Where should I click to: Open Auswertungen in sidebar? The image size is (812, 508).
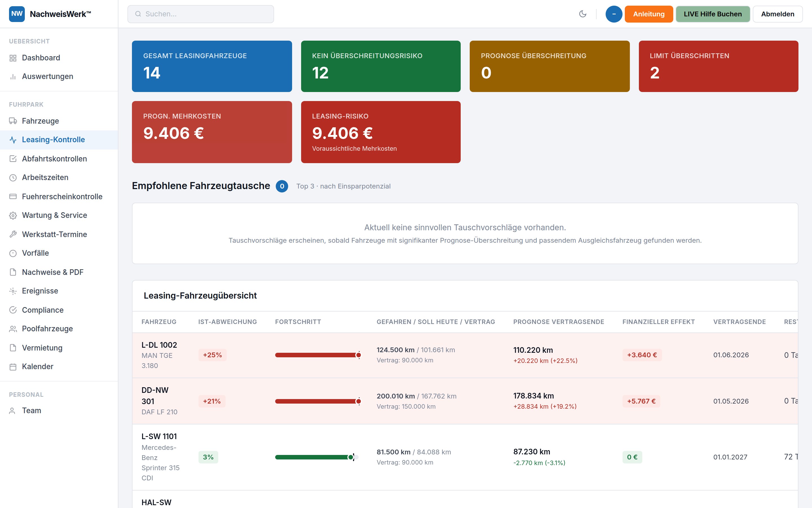[59, 76]
